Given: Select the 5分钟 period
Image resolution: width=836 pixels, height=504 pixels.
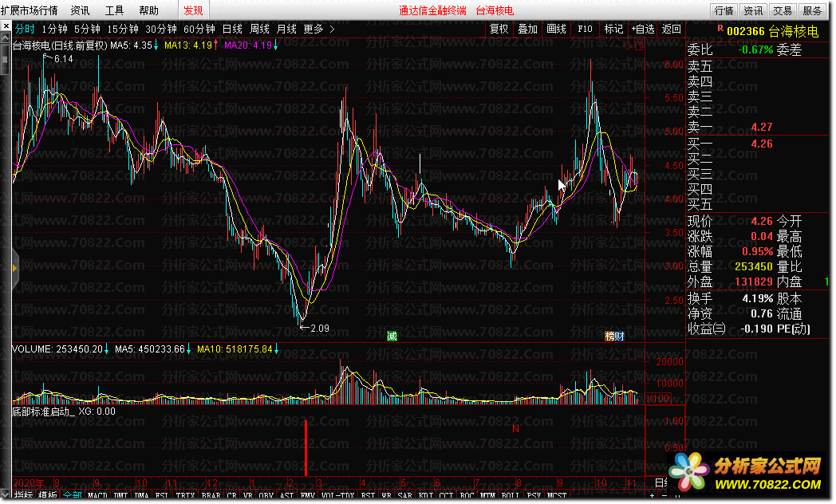Looking at the screenshot, I should pos(87,29).
